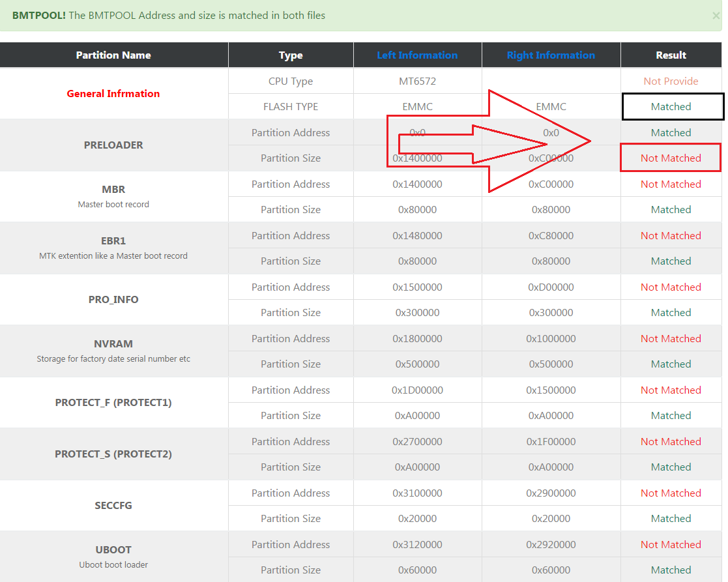Click PROTECT_S right address 0x1F00000
This screenshot has height=582, width=728.
551,442
